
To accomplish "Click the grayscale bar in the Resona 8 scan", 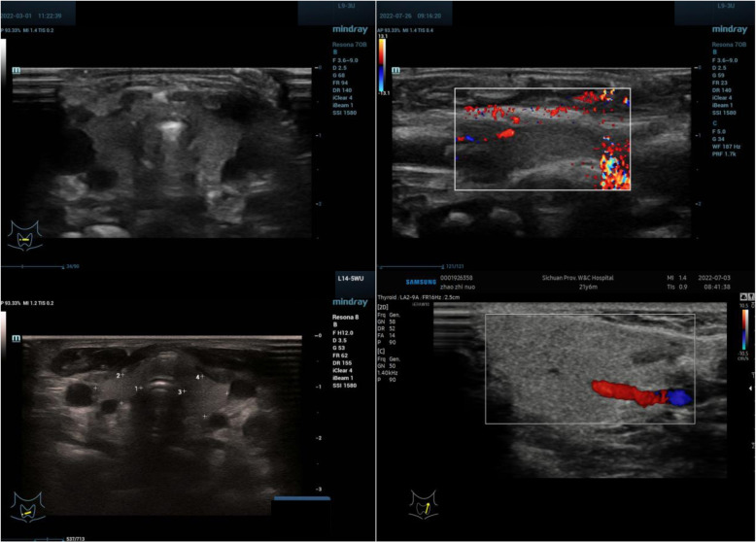I will pos(3,335).
